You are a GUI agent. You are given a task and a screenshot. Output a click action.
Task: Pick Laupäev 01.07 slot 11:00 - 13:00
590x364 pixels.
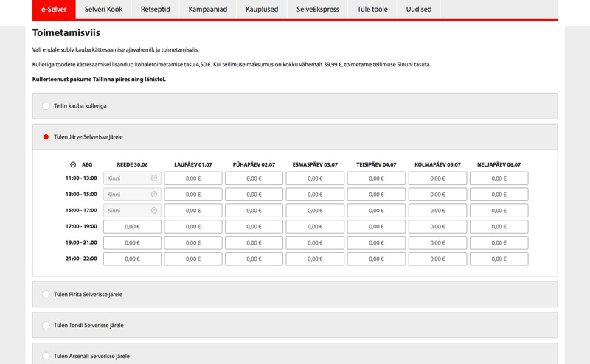193,178
